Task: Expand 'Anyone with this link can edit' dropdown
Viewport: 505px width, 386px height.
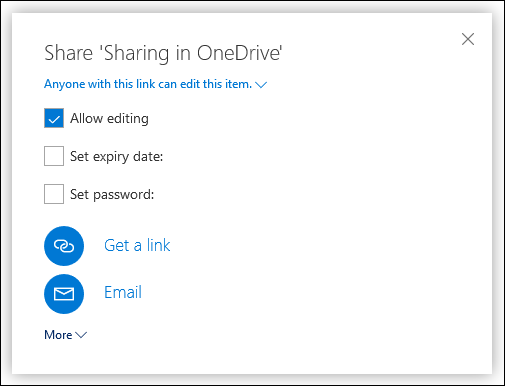Action: (x=156, y=84)
